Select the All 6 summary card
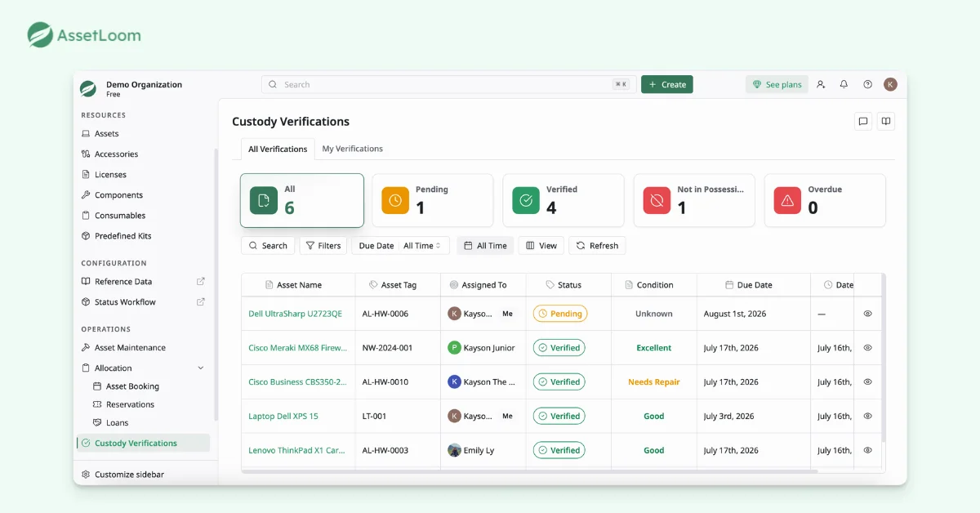980x513 pixels. click(x=302, y=200)
